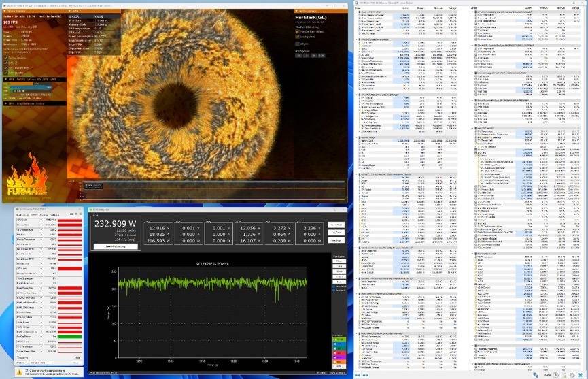Click the Reset Min/Max/Avg button
The height and width of the screenshot is (379, 588).
[x=116, y=246]
